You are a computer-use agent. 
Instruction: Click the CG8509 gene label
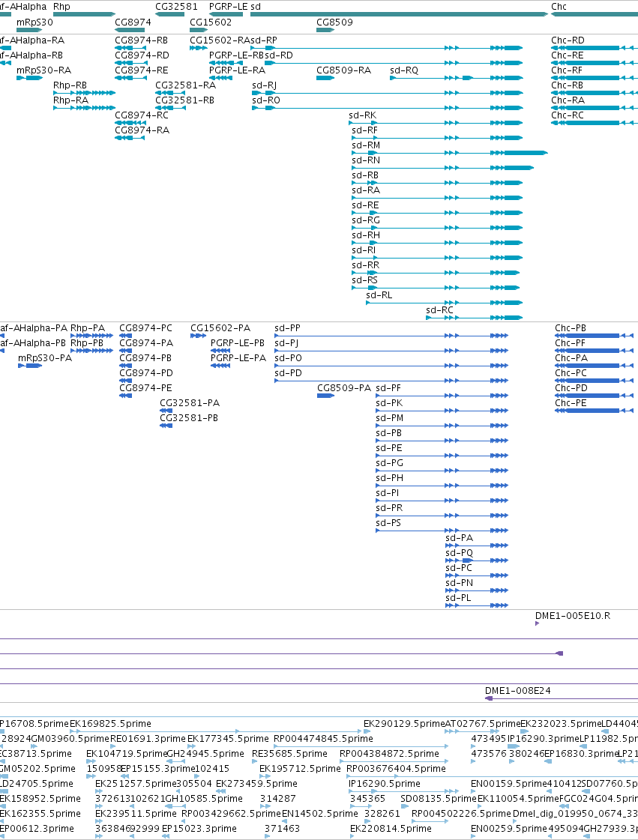[x=334, y=22]
